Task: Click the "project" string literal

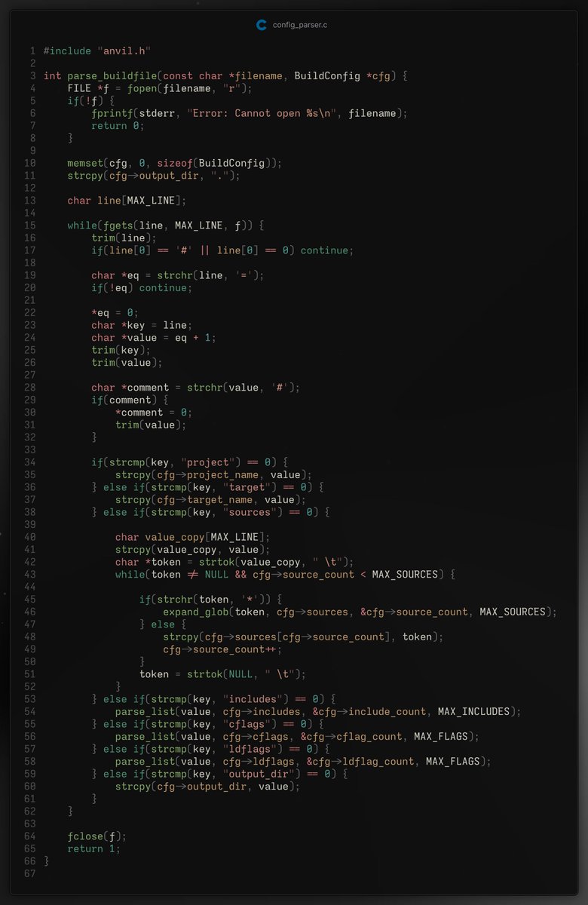Action: point(208,462)
